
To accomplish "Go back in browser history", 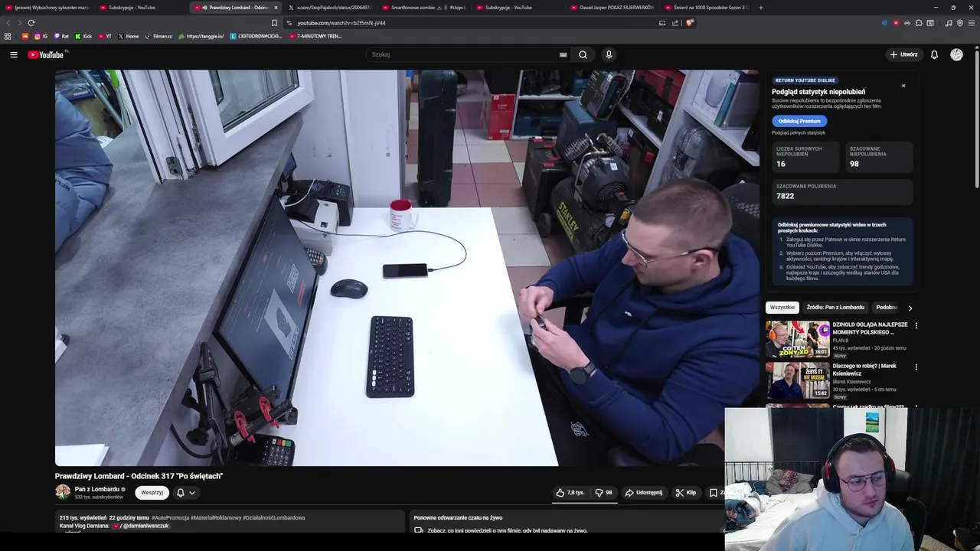I will coord(8,23).
